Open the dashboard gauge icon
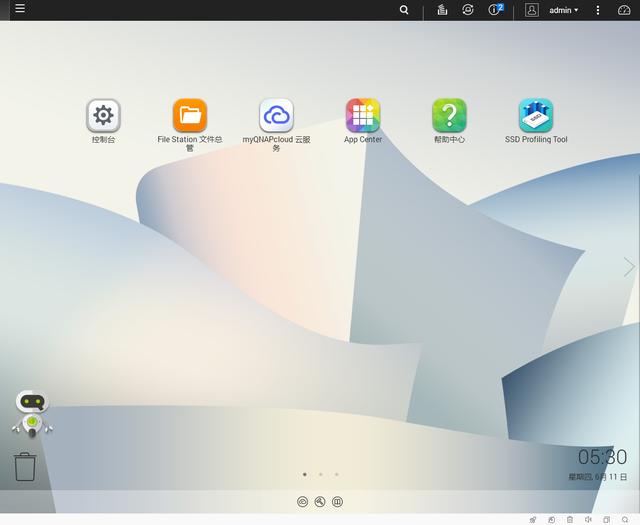Viewport: 640px width, 525px height. [x=625, y=10]
